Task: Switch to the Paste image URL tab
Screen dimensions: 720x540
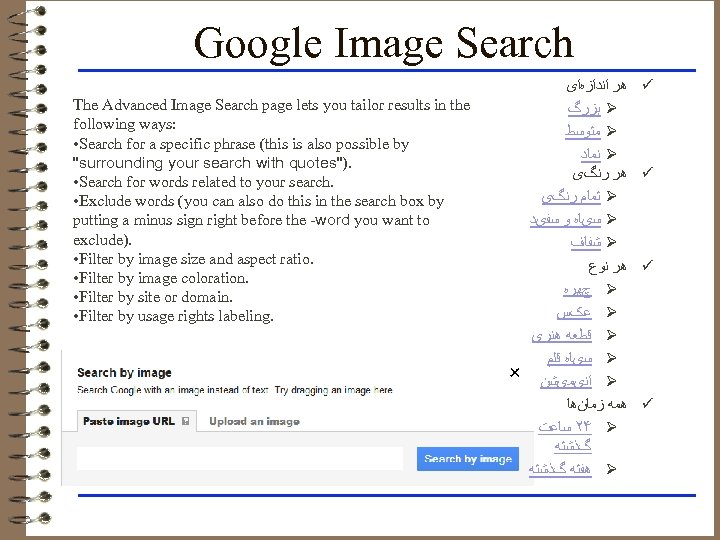Action: [129, 422]
